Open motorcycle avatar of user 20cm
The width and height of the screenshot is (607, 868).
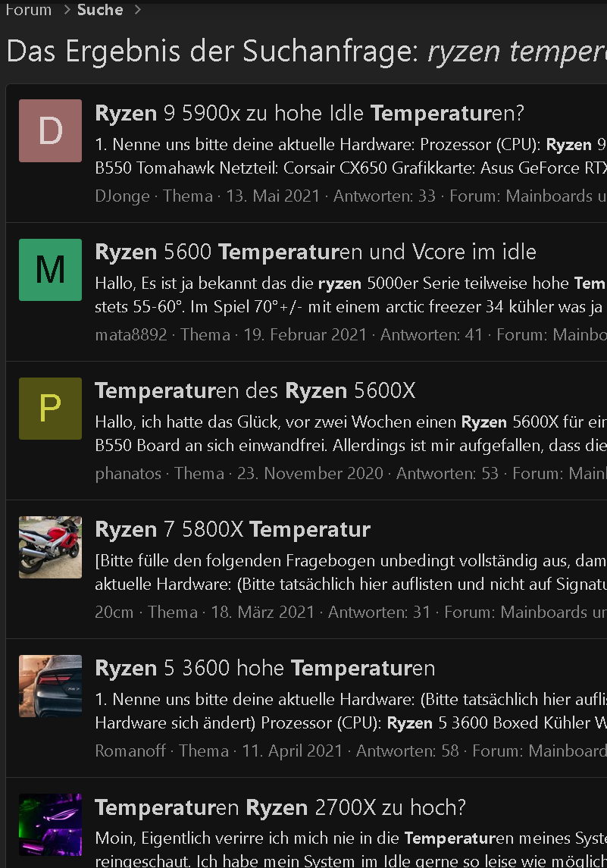(50, 547)
